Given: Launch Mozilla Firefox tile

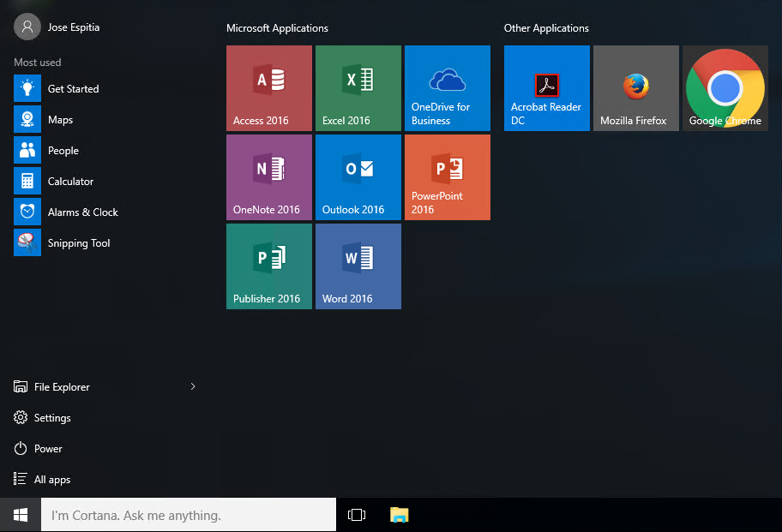Looking at the screenshot, I should click(636, 88).
